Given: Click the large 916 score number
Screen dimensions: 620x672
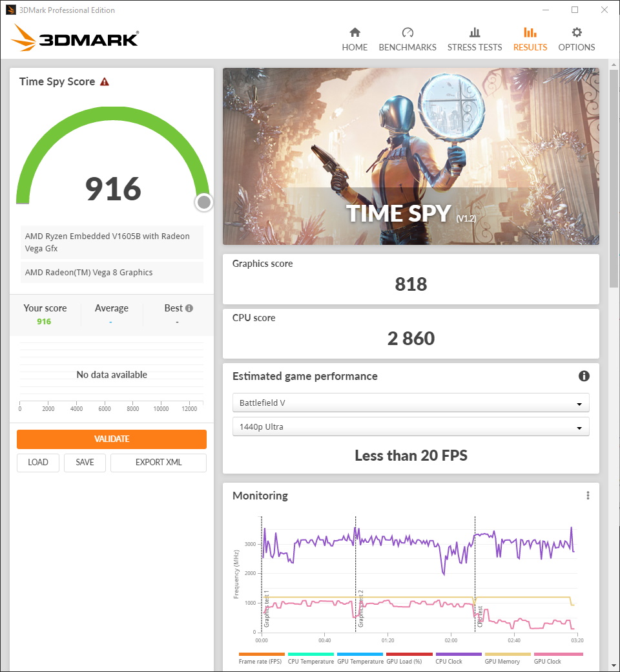Looking at the screenshot, I should pyautogui.click(x=113, y=189).
